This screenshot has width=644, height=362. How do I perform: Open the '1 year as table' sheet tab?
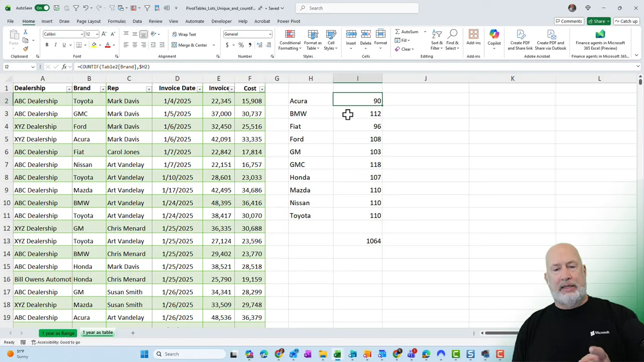point(97,332)
